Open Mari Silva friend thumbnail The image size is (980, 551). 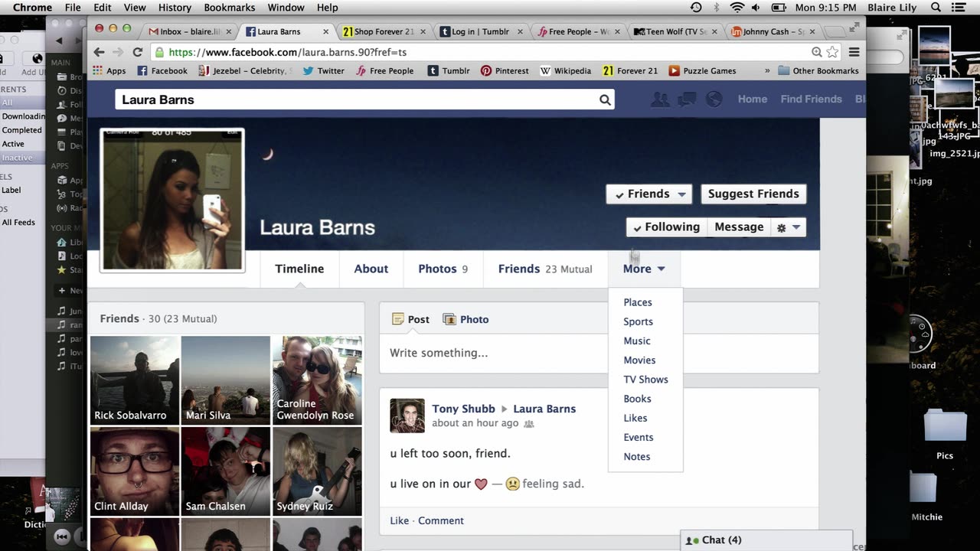coord(226,380)
